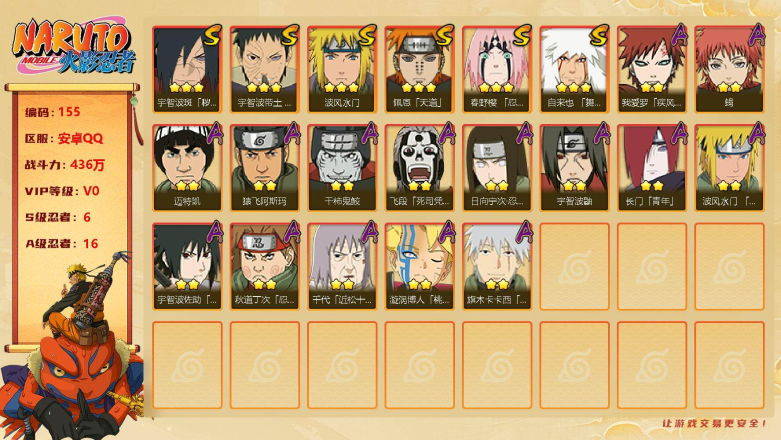Choose the 自来也 white-haired ninja card

click(x=574, y=69)
